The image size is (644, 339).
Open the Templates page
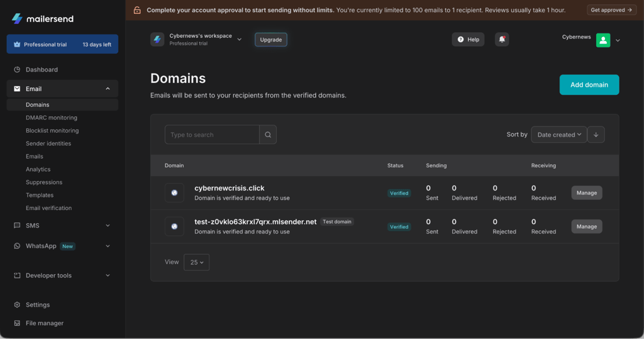click(x=40, y=195)
